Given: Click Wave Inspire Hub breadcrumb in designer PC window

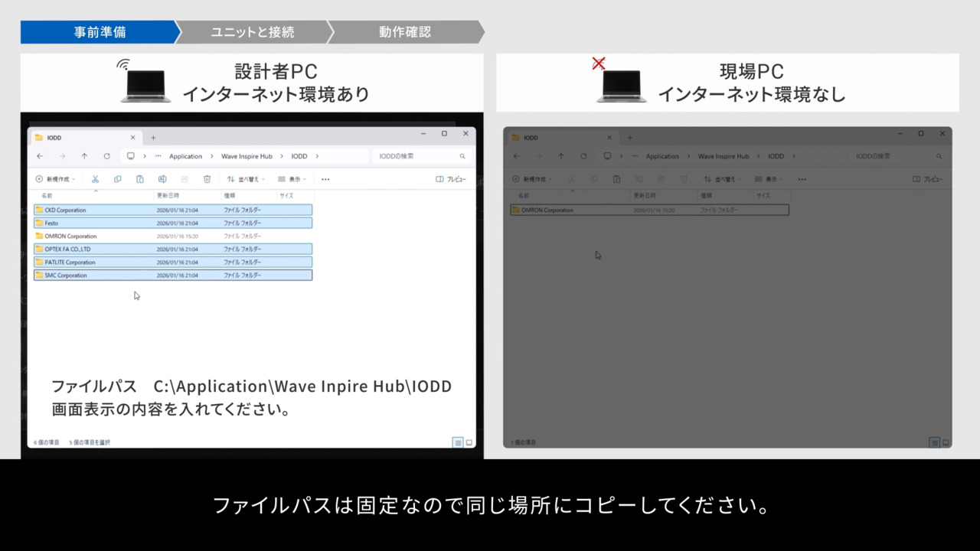Looking at the screenshot, I should (247, 156).
